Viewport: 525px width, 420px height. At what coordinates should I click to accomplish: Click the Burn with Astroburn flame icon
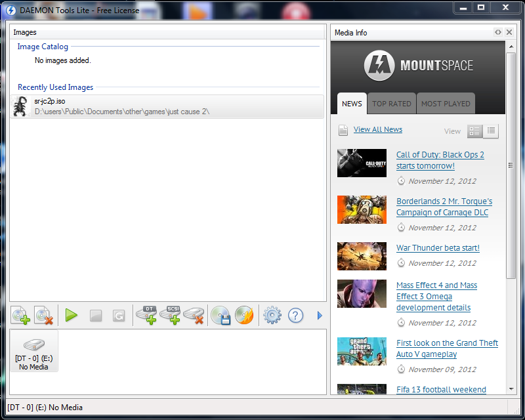244,315
